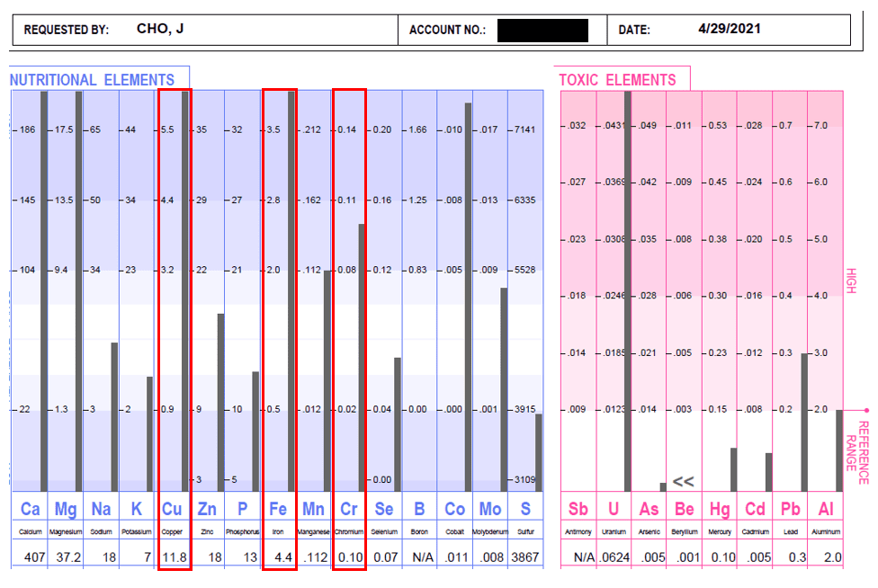The image size is (878, 588).
Task: Select the sulfur result value 3867
Action: pos(525,557)
